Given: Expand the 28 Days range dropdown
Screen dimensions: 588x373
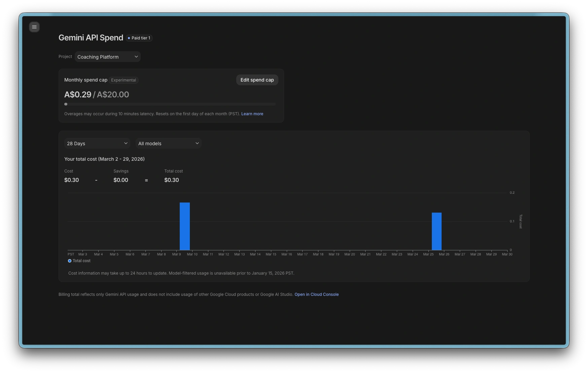Looking at the screenshot, I should [97, 144].
